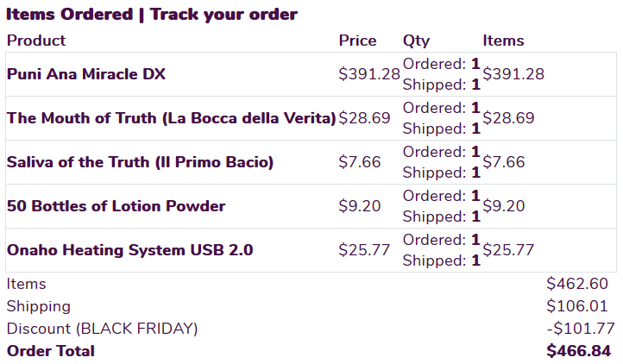Select the Product column header

click(x=36, y=41)
